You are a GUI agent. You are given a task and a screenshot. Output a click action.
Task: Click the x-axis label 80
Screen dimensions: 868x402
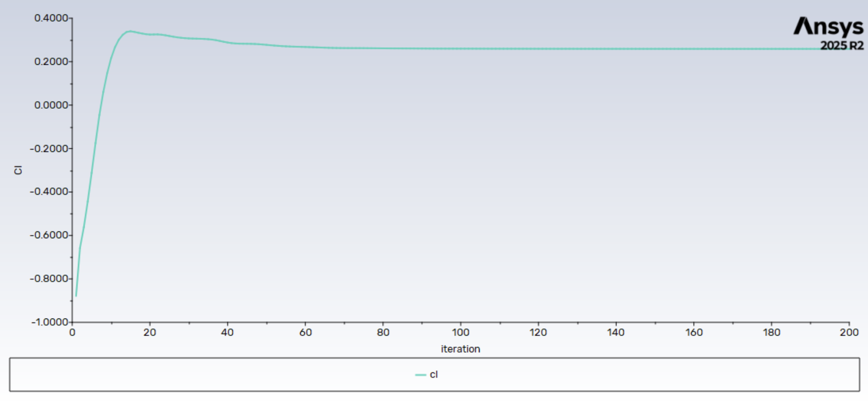tap(383, 333)
